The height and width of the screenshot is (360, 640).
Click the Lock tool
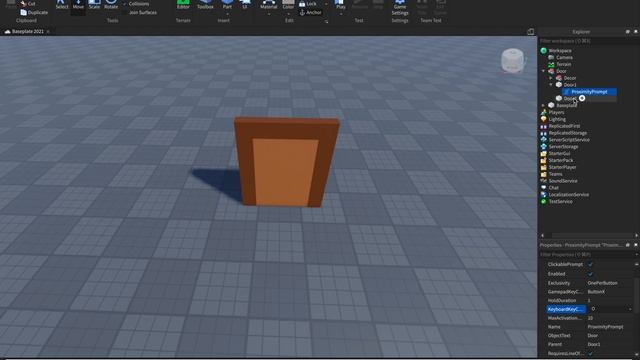(x=309, y=4)
